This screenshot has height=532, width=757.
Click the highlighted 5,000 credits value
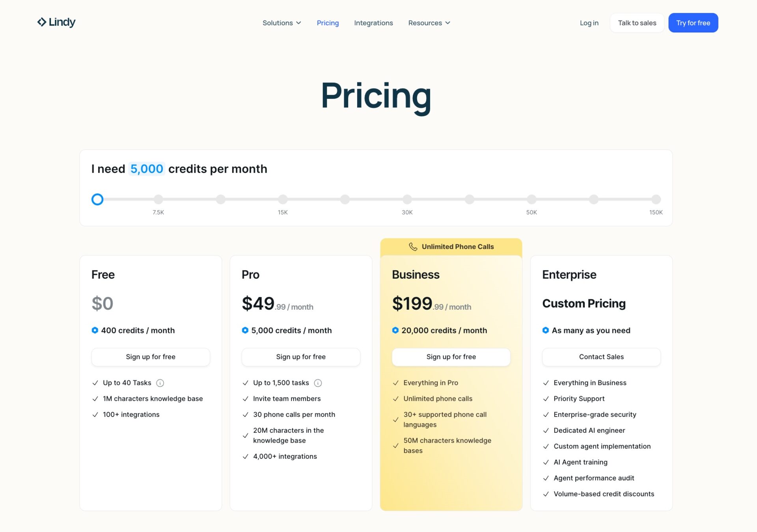[147, 169]
